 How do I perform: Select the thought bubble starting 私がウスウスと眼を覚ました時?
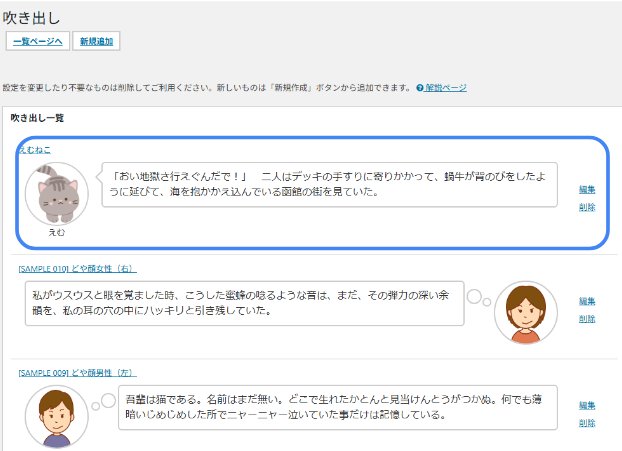coord(244,303)
